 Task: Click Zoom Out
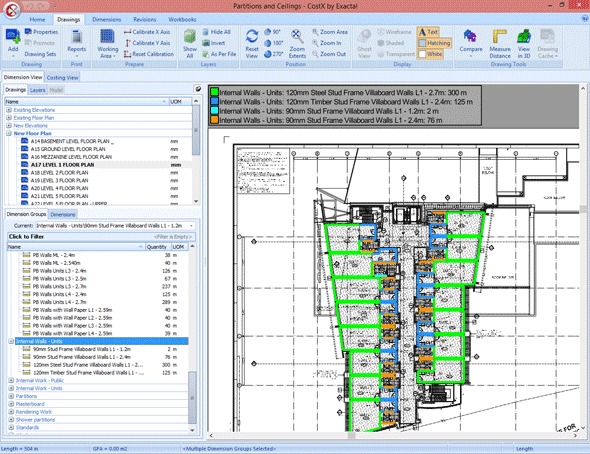(329, 54)
